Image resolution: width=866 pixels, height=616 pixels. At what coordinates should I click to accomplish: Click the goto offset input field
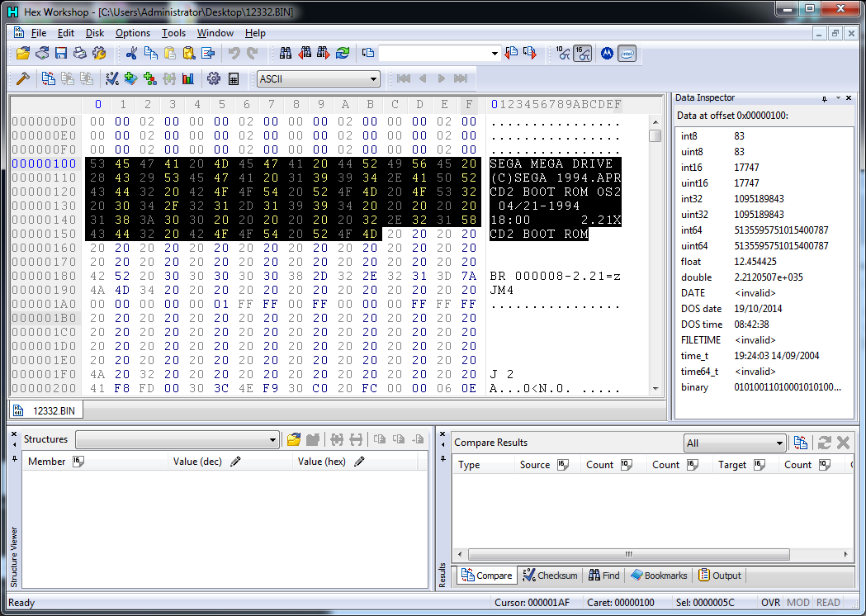[433, 53]
